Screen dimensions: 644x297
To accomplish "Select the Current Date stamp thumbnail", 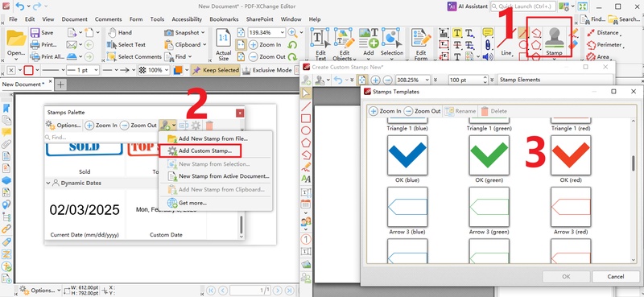I will point(85,210).
